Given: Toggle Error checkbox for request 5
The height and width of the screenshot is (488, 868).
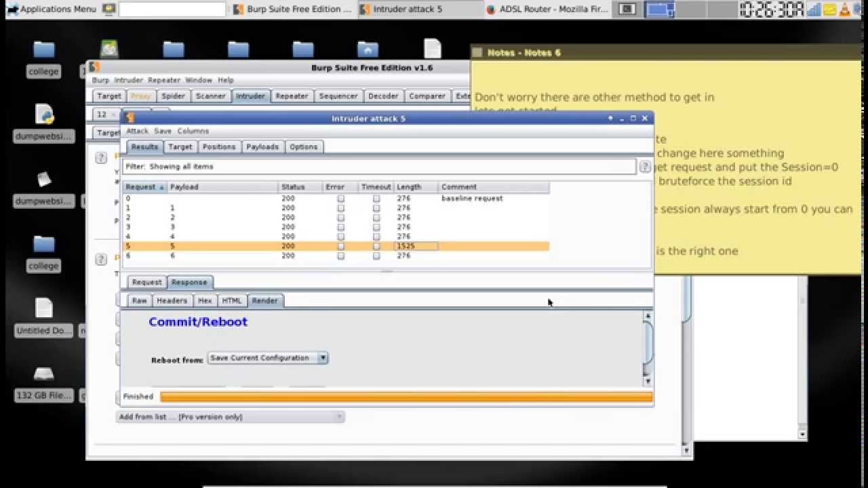Looking at the screenshot, I should (340, 246).
